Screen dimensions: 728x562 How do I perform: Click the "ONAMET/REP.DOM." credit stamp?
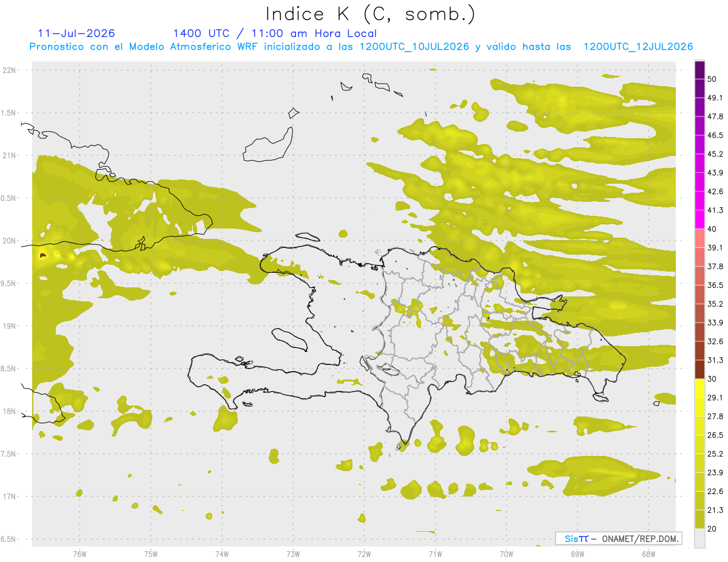[640, 538]
